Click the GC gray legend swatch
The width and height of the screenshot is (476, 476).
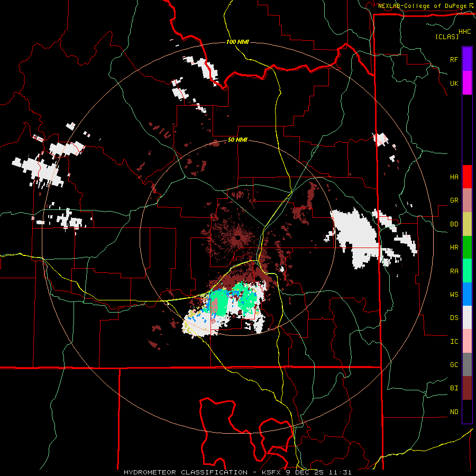point(467,364)
